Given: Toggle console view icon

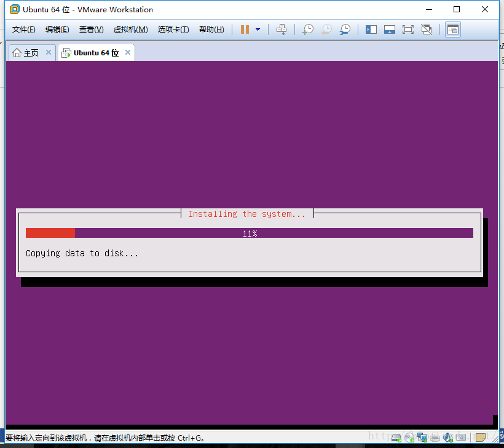Looking at the screenshot, I should (452, 29).
